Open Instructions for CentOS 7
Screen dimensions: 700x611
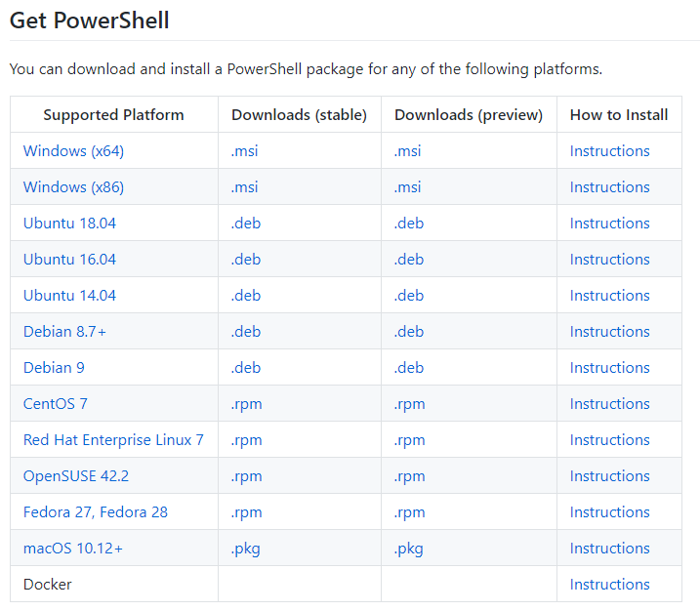pyautogui.click(x=610, y=404)
